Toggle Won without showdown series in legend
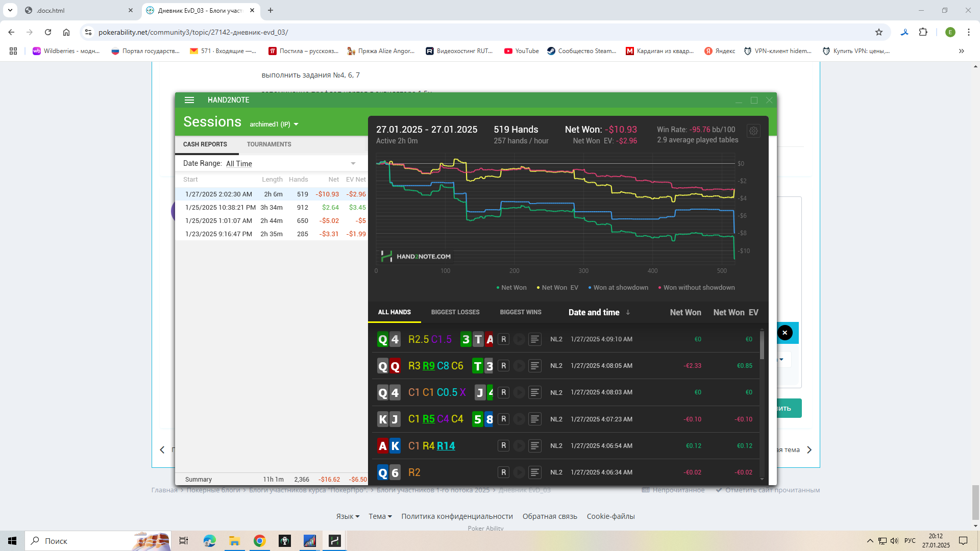 click(x=697, y=288)
